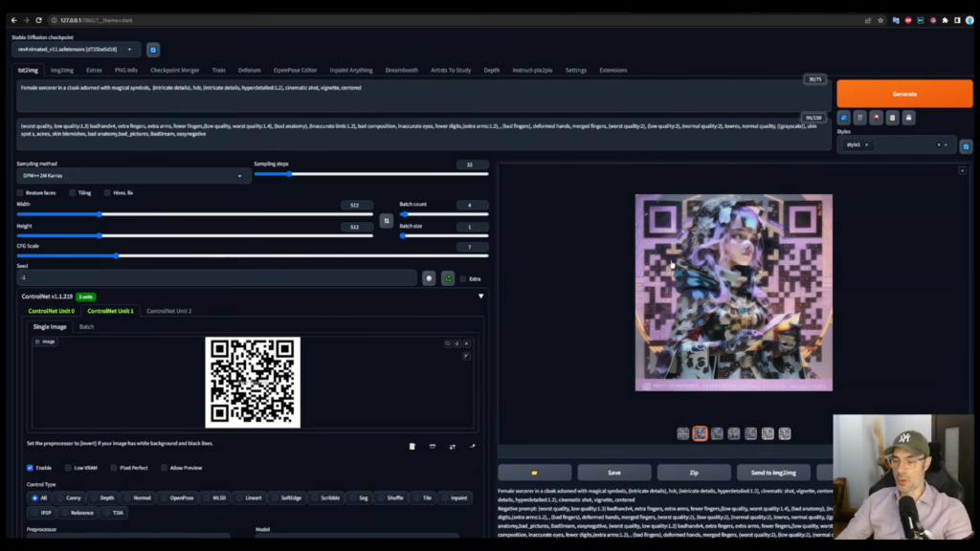Send dimensions to txt2img arrow icon
Screen dimensions: 980x551
473,446
